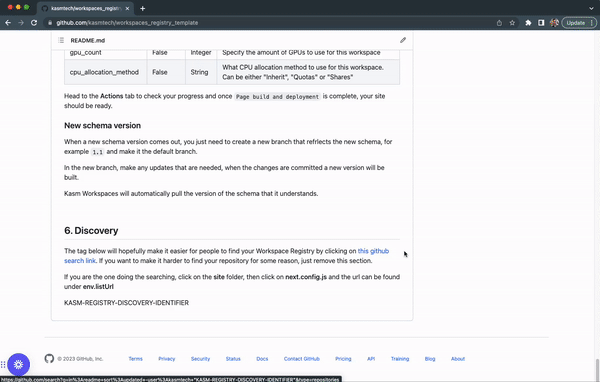This screenshot has width=600, height=382.
Task: Open the browser side panel icon
Action: 541,23
